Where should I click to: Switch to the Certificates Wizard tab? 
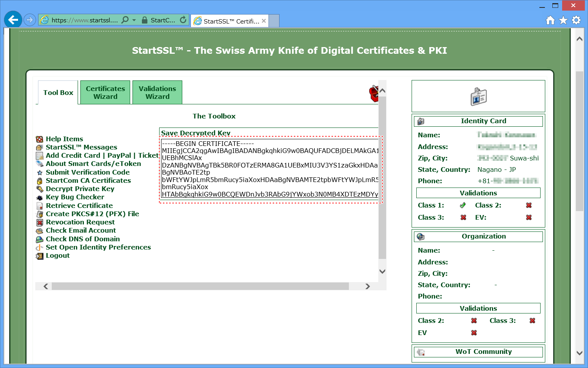tap(105, 93)
